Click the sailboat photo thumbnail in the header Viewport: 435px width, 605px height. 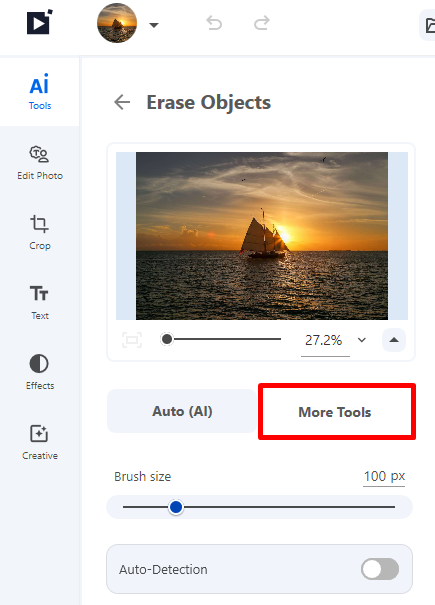tap(117, 23)
